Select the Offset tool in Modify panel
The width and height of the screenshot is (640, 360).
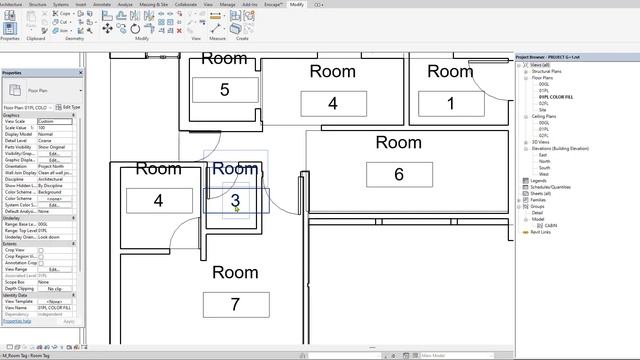pyautogui.click(x=121, y=16)
